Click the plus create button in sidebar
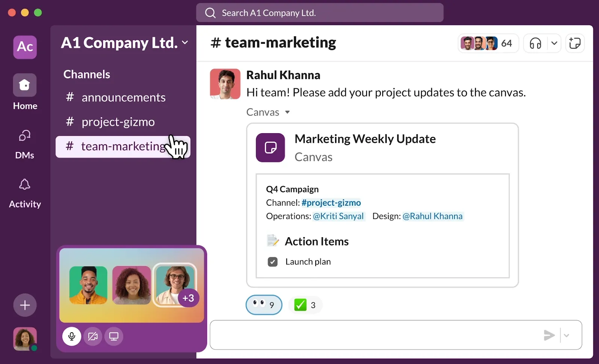 25,305
